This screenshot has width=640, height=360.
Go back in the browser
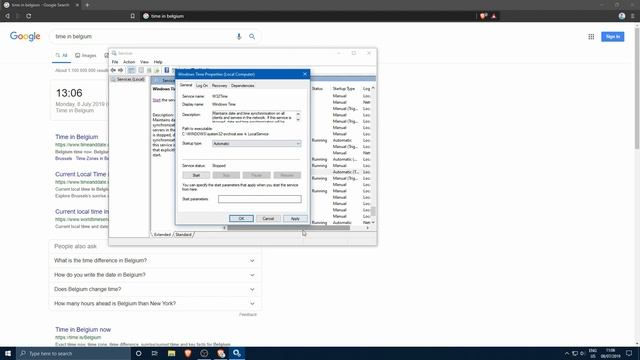7,16
